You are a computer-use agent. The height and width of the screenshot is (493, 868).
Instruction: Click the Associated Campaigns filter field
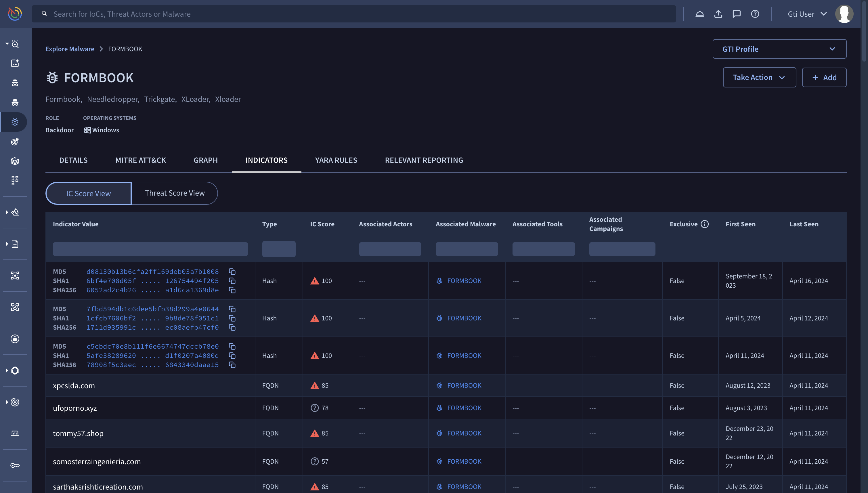point(622,249)
